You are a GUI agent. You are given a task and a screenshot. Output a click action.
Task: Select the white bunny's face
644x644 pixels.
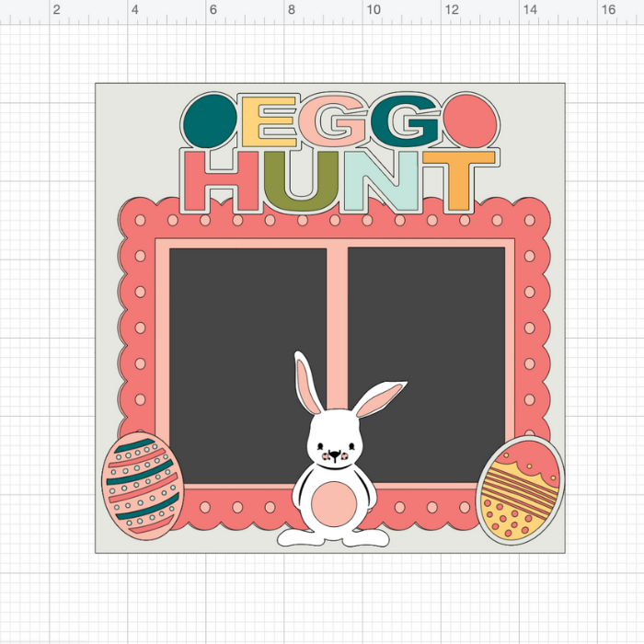click(x=335, y=437)
